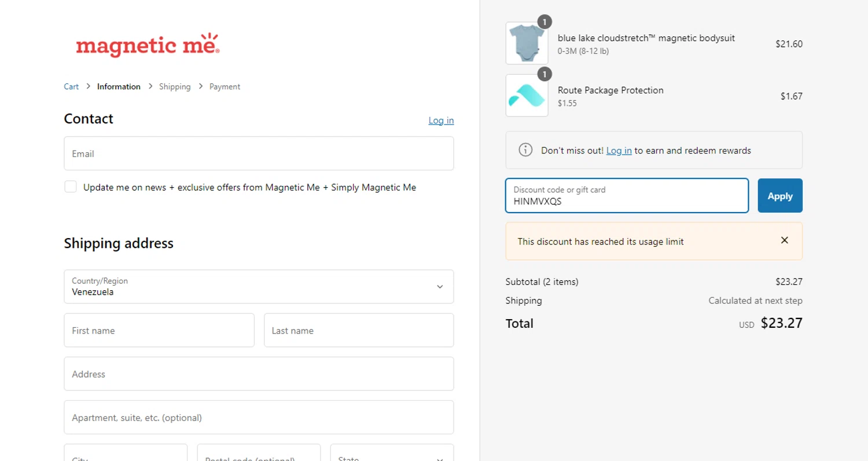Open the blue lake bodysuit thumbnail
868x461 pixels.
point(527,43)
